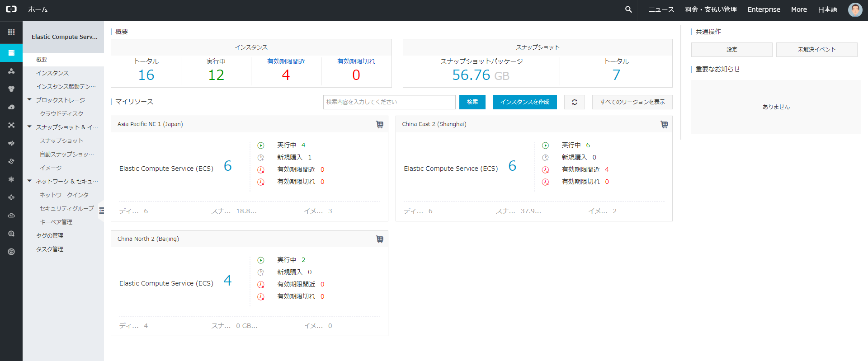Open the 日本語 language dropdown
The height and width of the screenshot is (361, 868).
pos(827,9)
